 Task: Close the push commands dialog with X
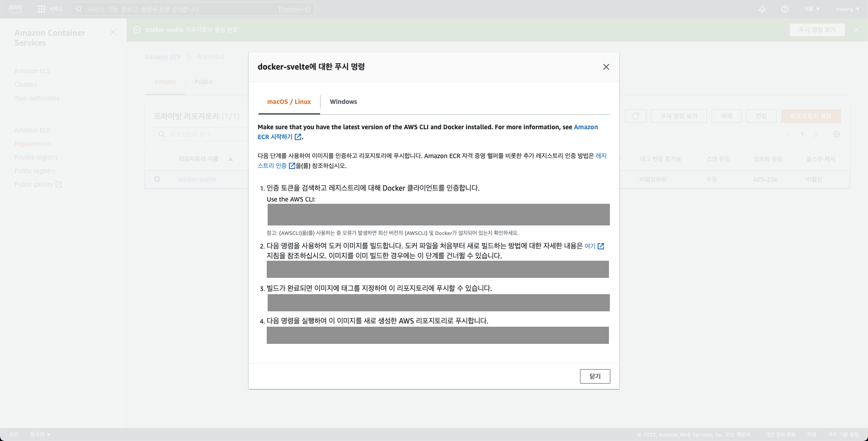[x=606, y=67]
